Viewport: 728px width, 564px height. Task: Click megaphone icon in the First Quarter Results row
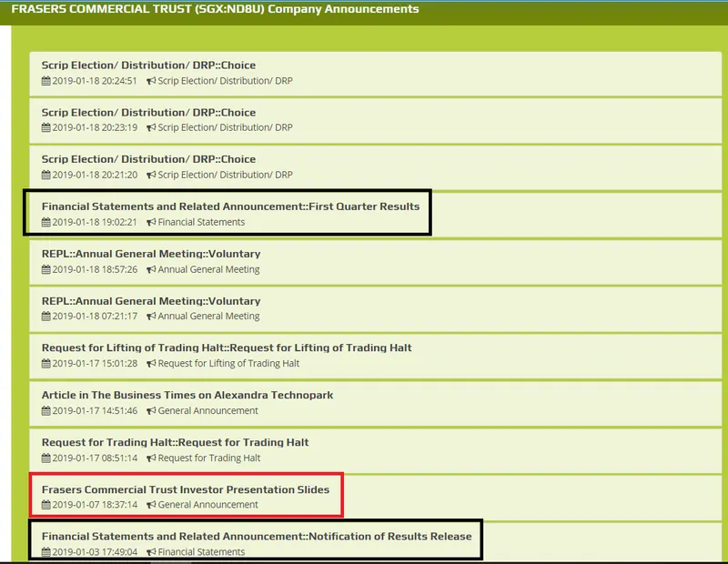(x=151, y=222)
